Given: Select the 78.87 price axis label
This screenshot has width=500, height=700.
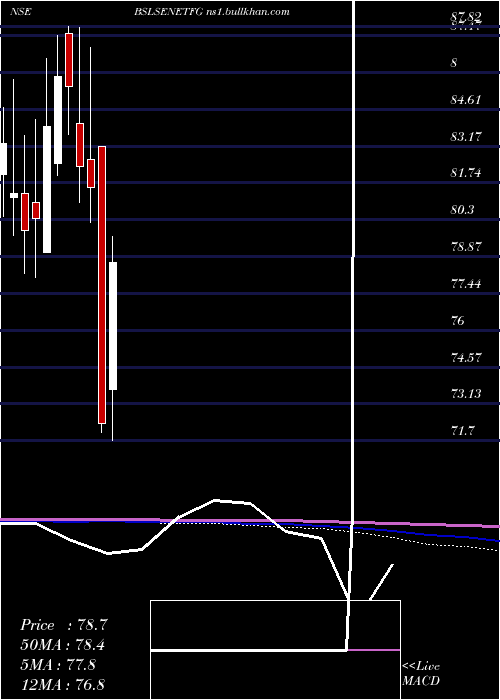Looking at the screenshot, I should click(x=466, y=246).
